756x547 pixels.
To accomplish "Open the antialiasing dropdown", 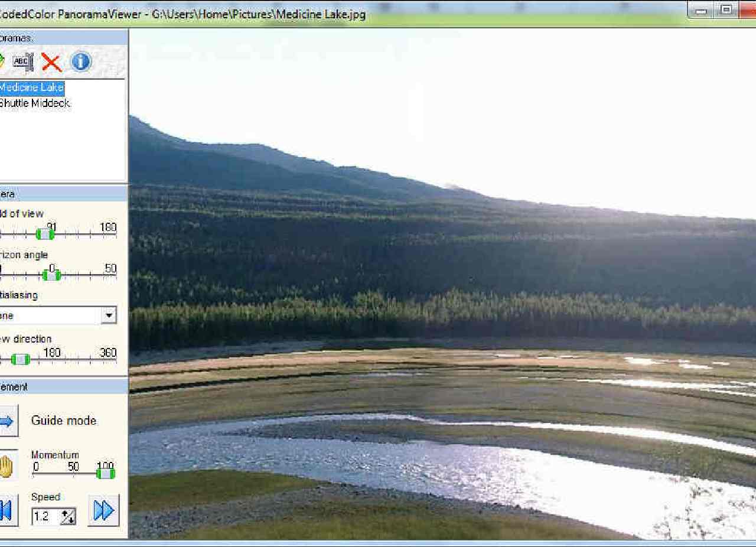I will point(109,315).
